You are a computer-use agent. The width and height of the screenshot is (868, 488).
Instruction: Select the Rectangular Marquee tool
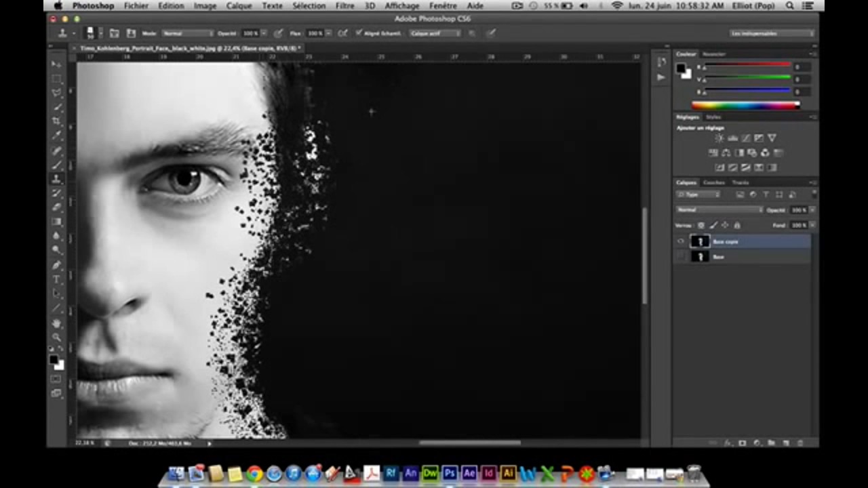click(x=57, y=79)
